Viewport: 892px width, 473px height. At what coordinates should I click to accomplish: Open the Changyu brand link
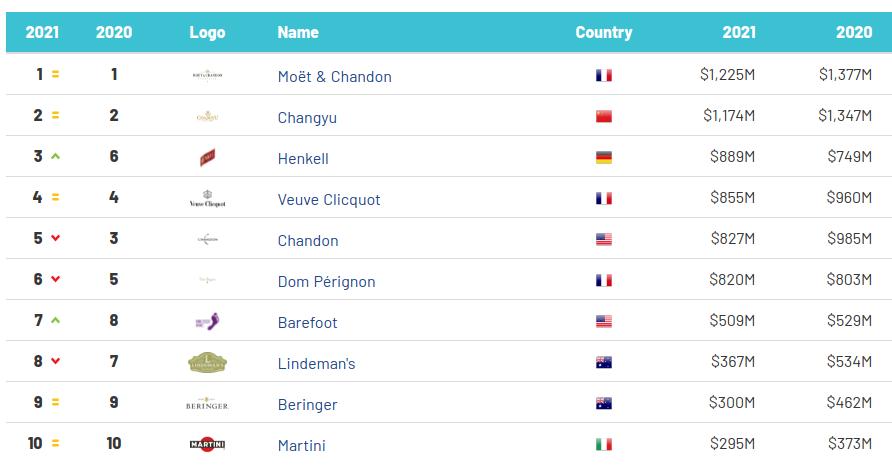(x=307, y=118)
